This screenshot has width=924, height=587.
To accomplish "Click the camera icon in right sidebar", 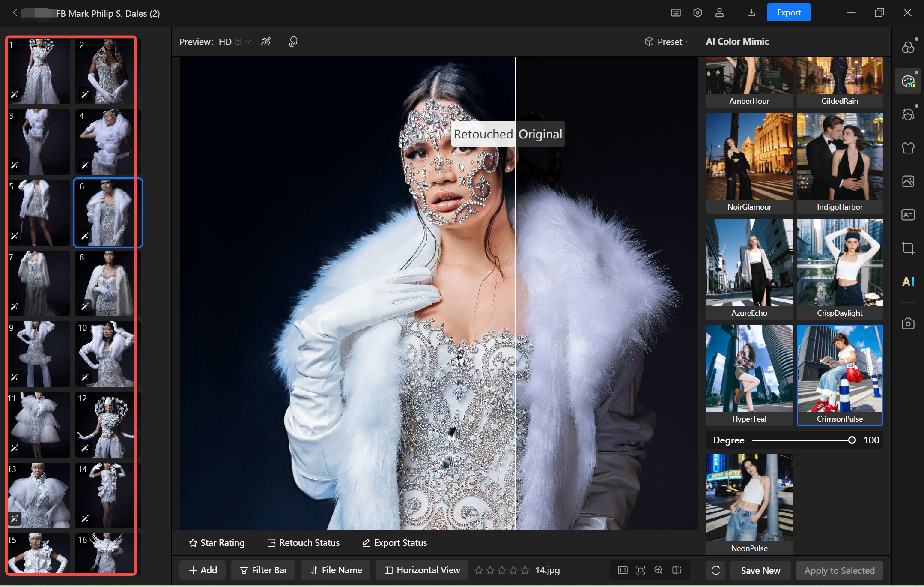I will [908, 323].
